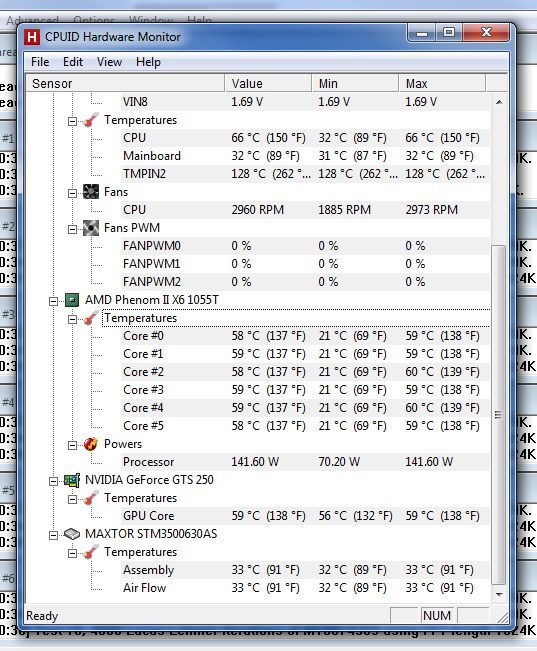
Task: Collapse Temperatures under NVIDIA GeForce
Action: (72, 499)
